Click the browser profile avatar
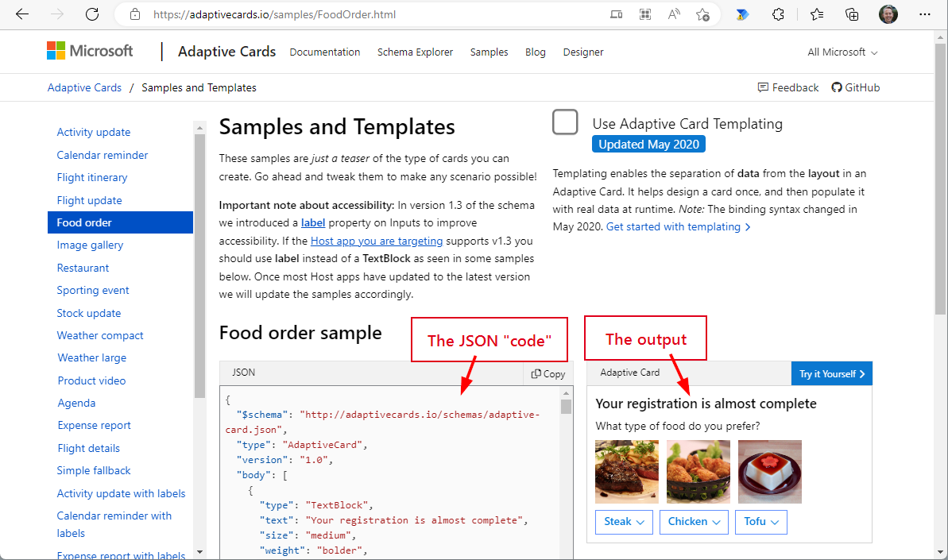This screenshot has width=948, height=560. [x=888, y=14]
